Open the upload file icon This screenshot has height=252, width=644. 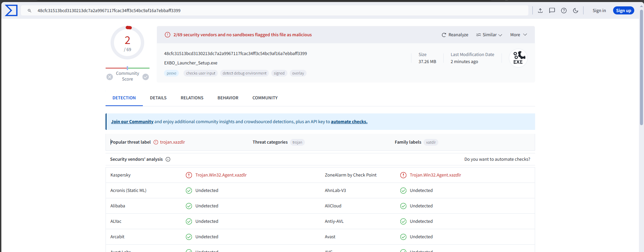click(540, 10)
